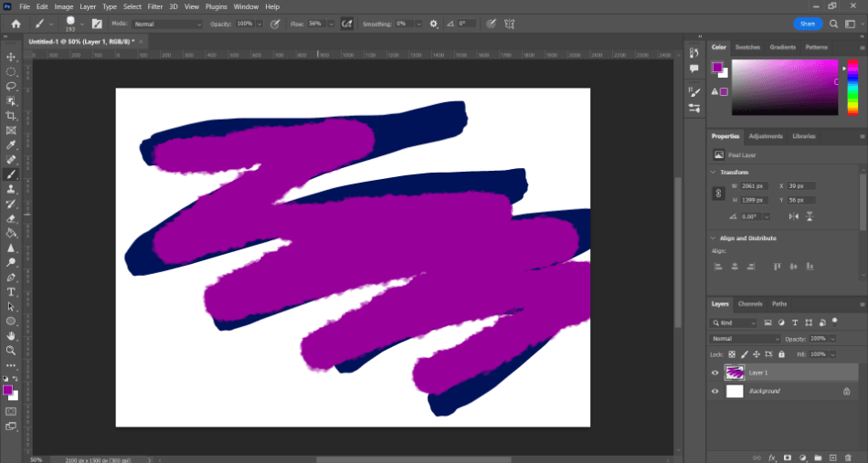This screenshot has width=868, height=463.
Task: Toggle visibility of Background layer
Action: pos(715,391)
